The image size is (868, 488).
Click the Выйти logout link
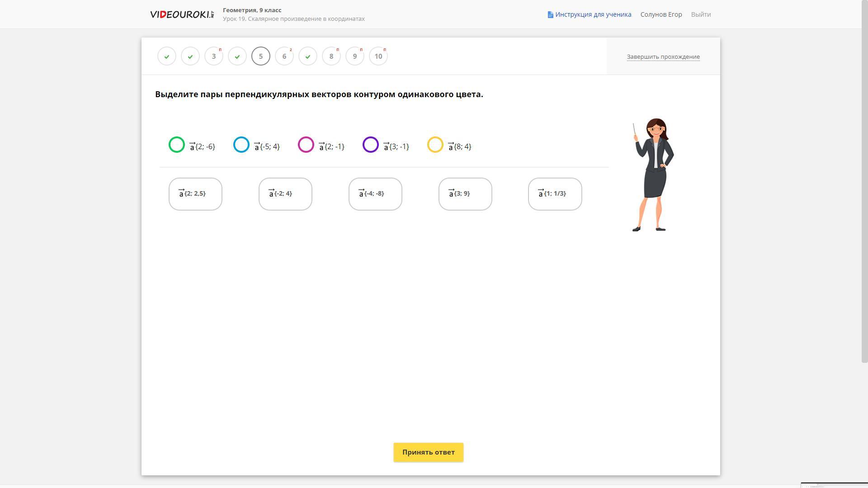point(701,14)
